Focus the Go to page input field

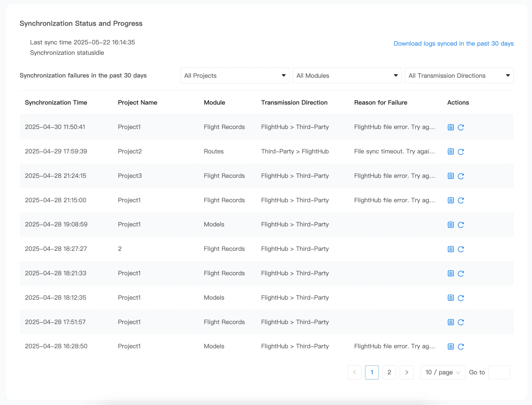499,372
